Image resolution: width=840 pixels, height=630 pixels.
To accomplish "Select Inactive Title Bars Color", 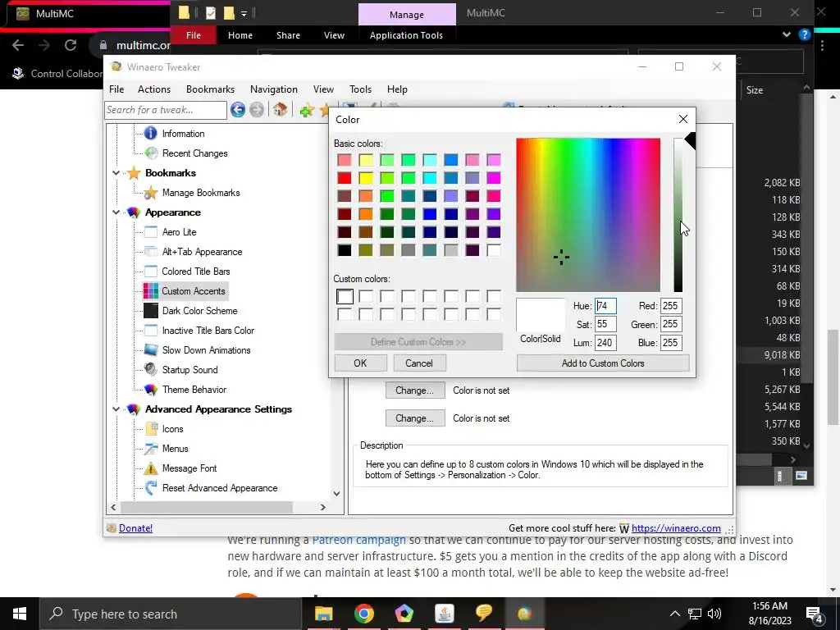I will coord(208,331).
